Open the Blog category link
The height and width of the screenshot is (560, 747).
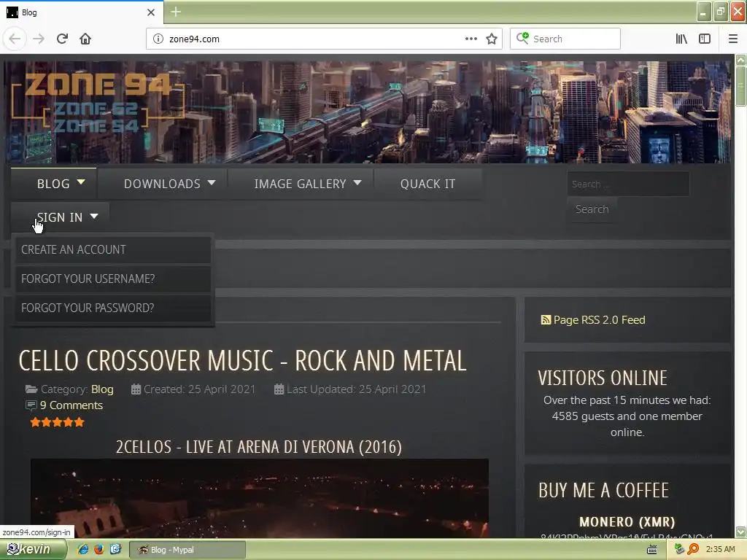coord(102,389)
